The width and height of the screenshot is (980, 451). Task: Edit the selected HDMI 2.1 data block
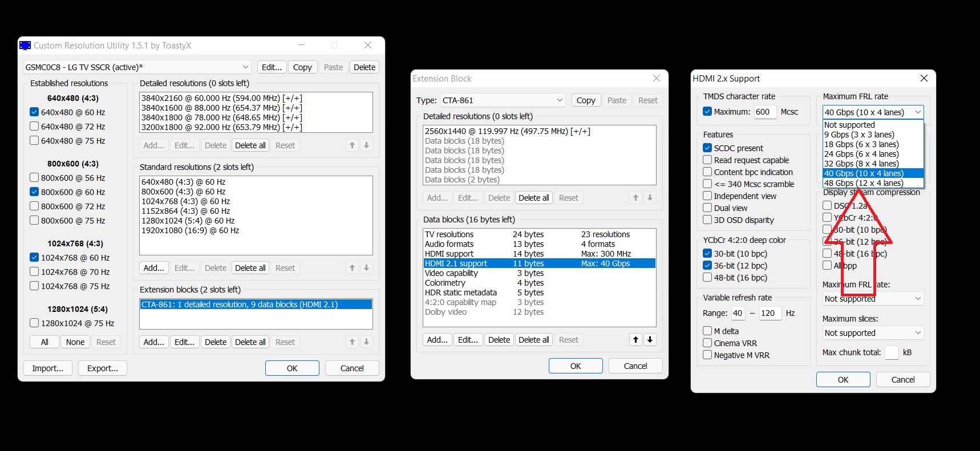(x=468, y=340)
